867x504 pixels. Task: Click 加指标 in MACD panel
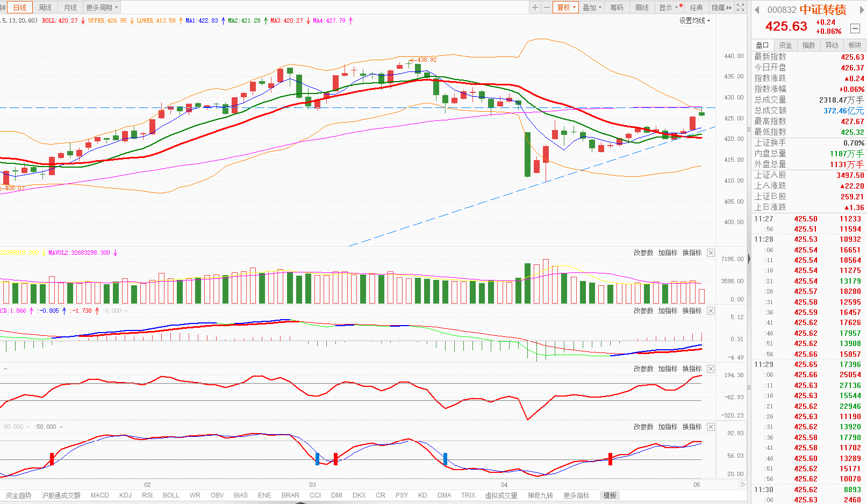[668, 311]
